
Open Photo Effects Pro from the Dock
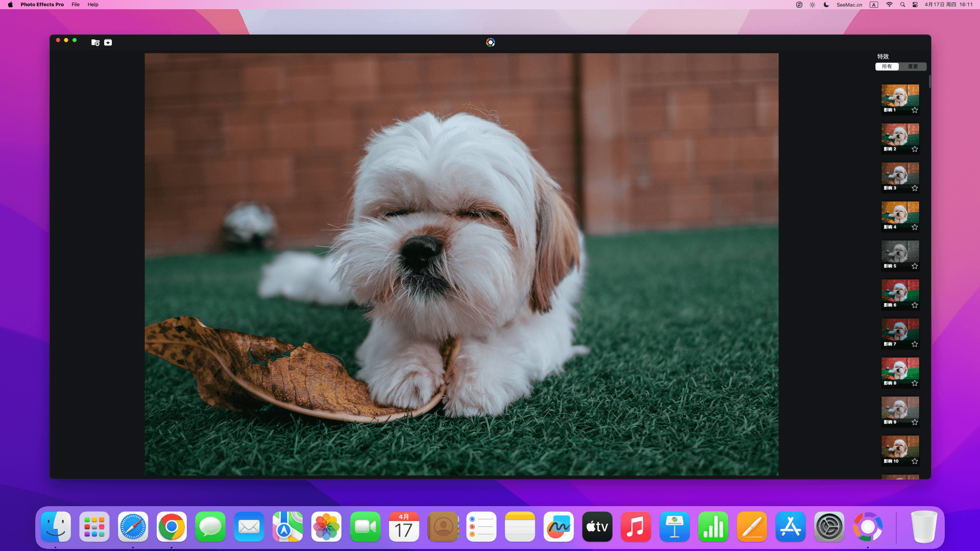[868, 527]
